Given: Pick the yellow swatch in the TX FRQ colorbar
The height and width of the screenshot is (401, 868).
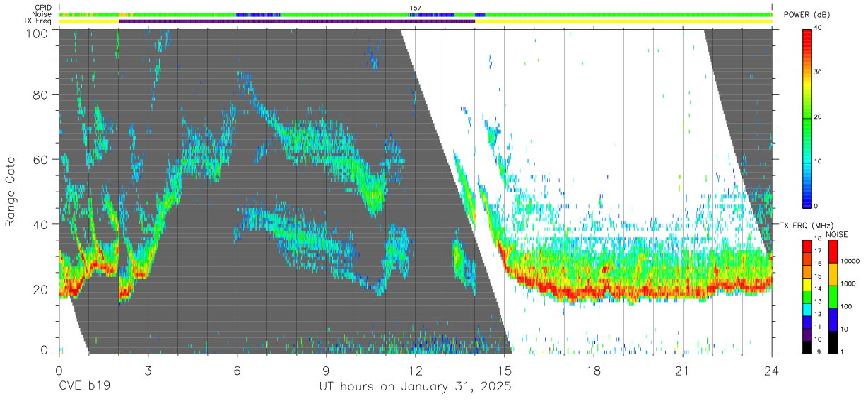Looking at the screenshot, I should 807,284.
